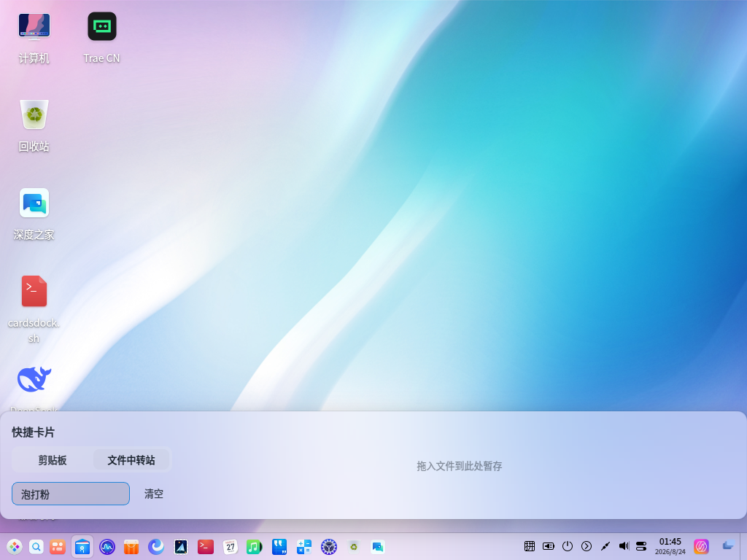Click the 清空 clear button

(154, 494)
